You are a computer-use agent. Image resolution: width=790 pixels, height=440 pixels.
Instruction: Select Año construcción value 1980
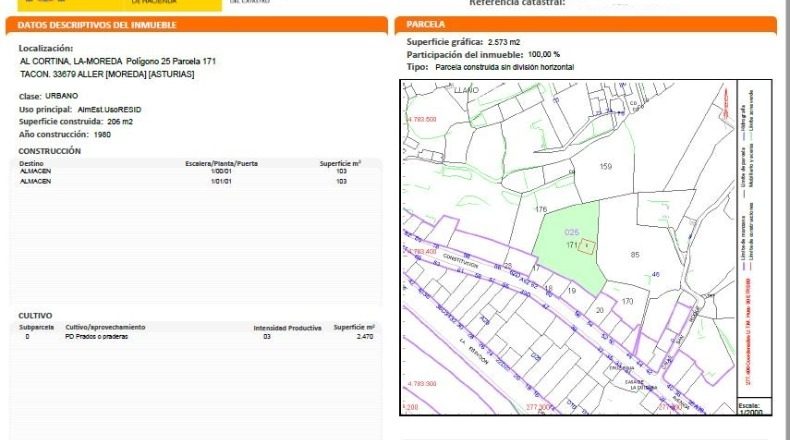(102, 135)
